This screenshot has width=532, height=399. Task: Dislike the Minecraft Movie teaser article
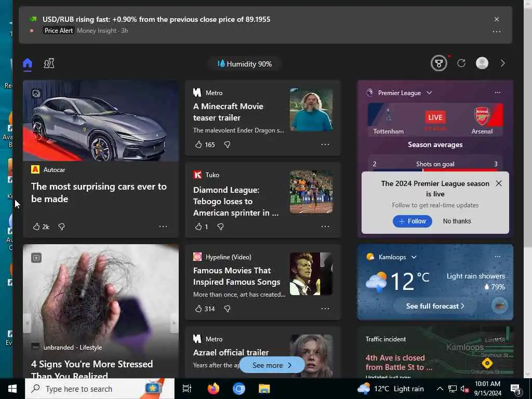point(228,144)
